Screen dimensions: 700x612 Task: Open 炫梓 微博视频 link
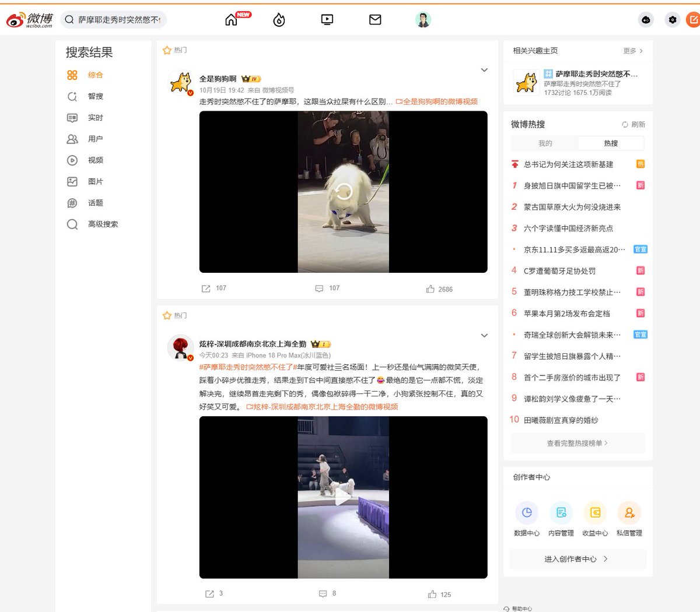point(323,407)
